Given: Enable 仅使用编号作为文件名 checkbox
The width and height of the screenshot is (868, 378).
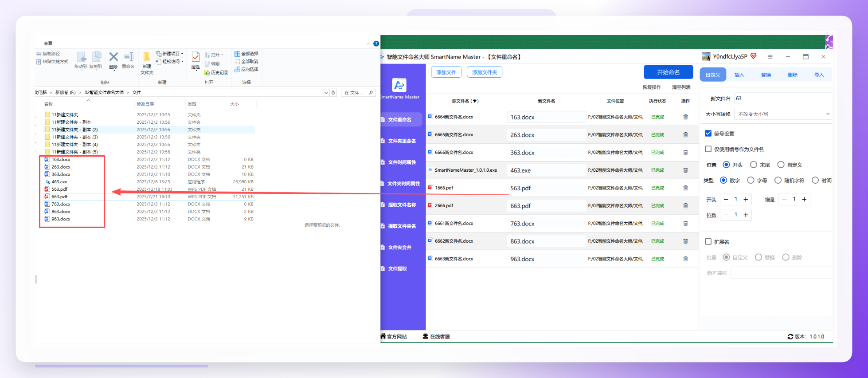Looking at the screenshot, I should (708, 149).
